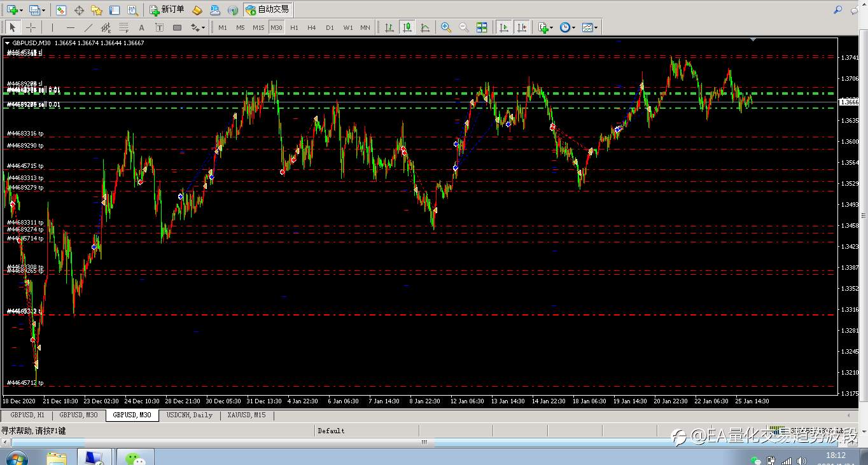The image size is (868, 465).
Task: Switch to the H4 timeframe
Action: click(311, 27)
